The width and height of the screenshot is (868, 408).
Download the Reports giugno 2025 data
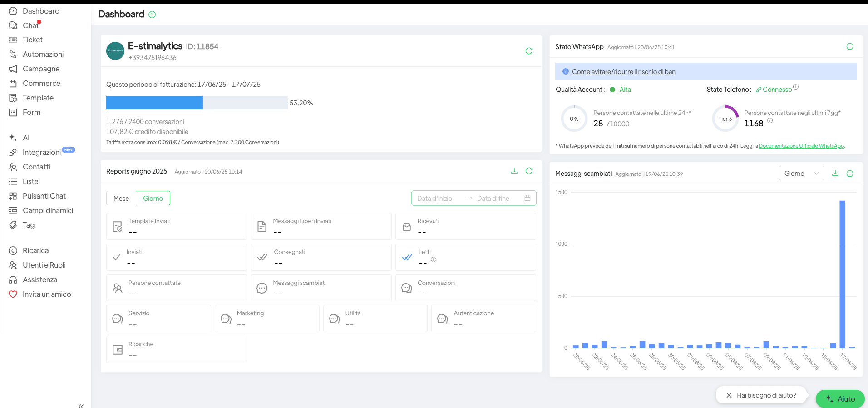coord(514,171)
